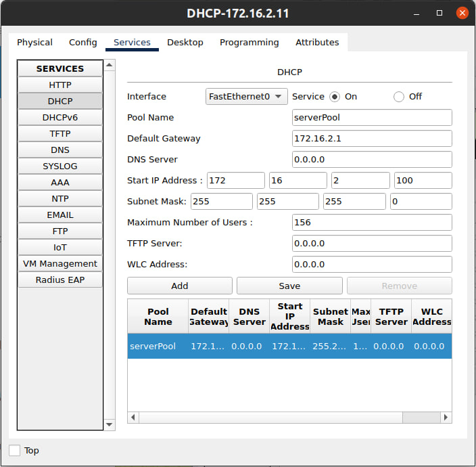Image resolution: width=476 pixels, height=467 pixels.
Task: Click the Subnet Mask last octet 0
Action: tap(421, 201)
